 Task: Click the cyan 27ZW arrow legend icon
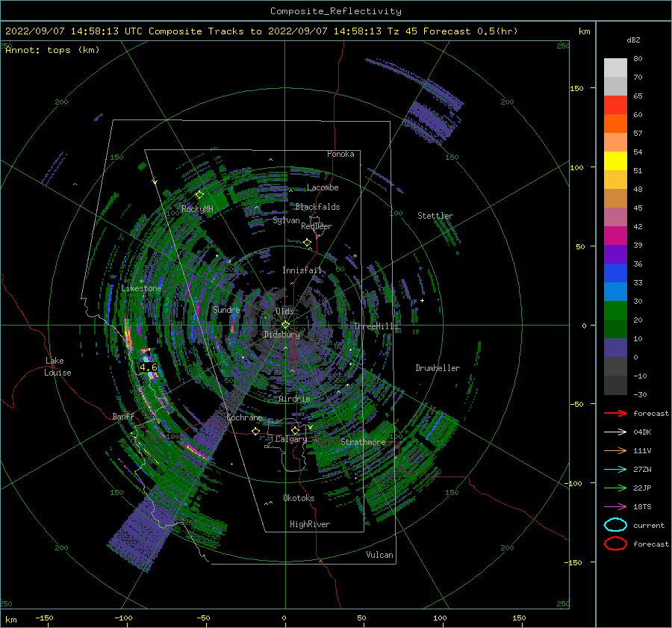(615, 470)
